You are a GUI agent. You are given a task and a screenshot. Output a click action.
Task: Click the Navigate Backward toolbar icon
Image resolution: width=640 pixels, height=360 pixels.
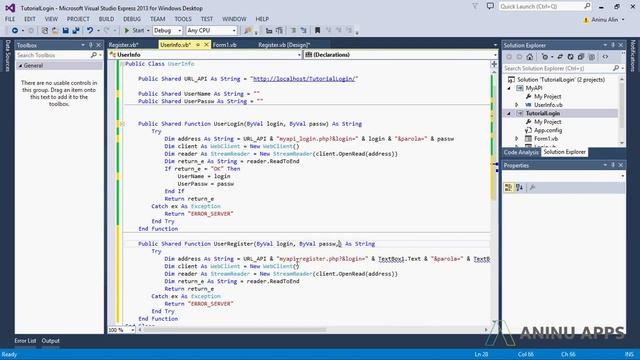pos(15,31)
